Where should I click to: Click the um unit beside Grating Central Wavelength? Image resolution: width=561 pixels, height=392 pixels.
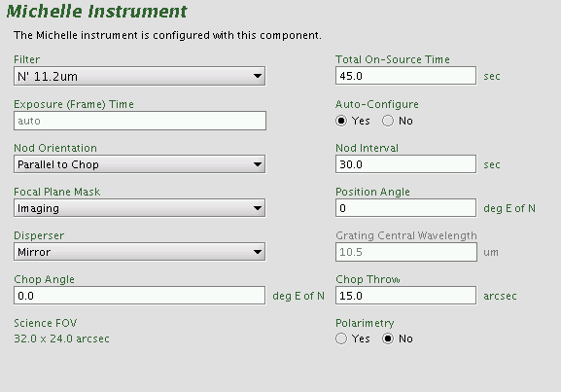pyautogui.click(x=491, y=252)
